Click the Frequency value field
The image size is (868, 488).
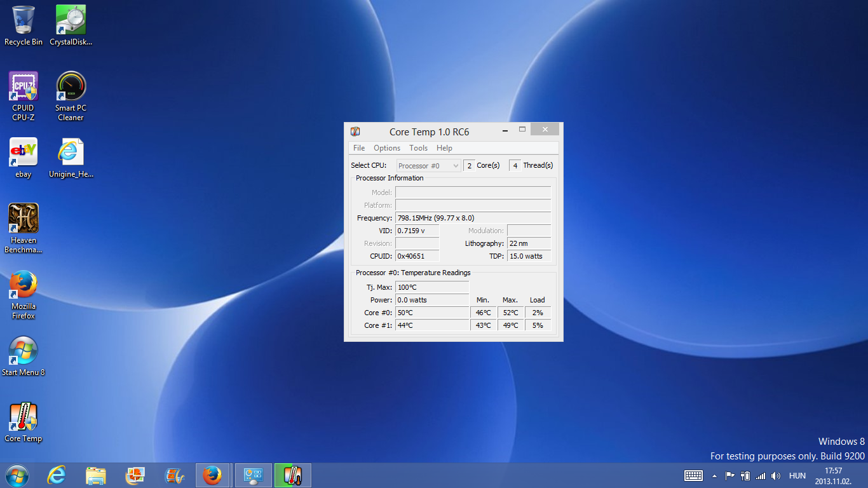pos(473,218)
